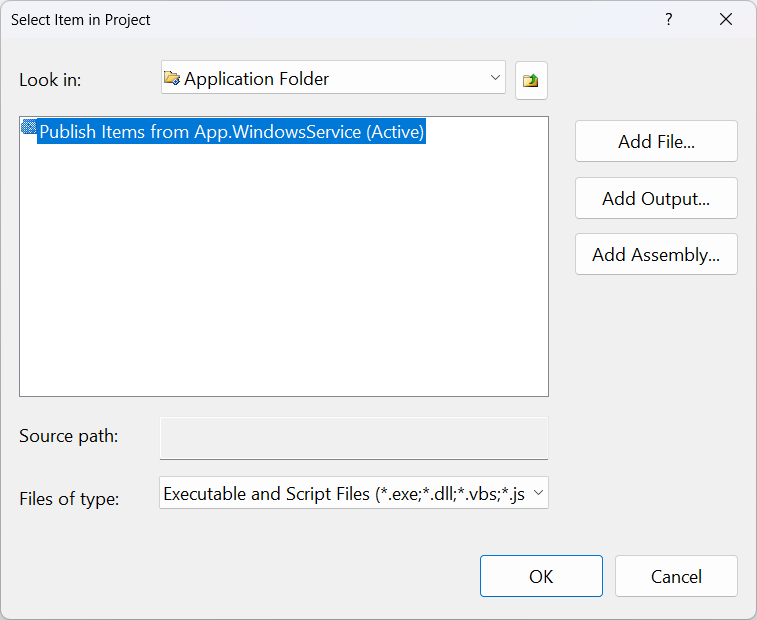
Task: Click the "Look in:" label
Action: tap(50, 80)
